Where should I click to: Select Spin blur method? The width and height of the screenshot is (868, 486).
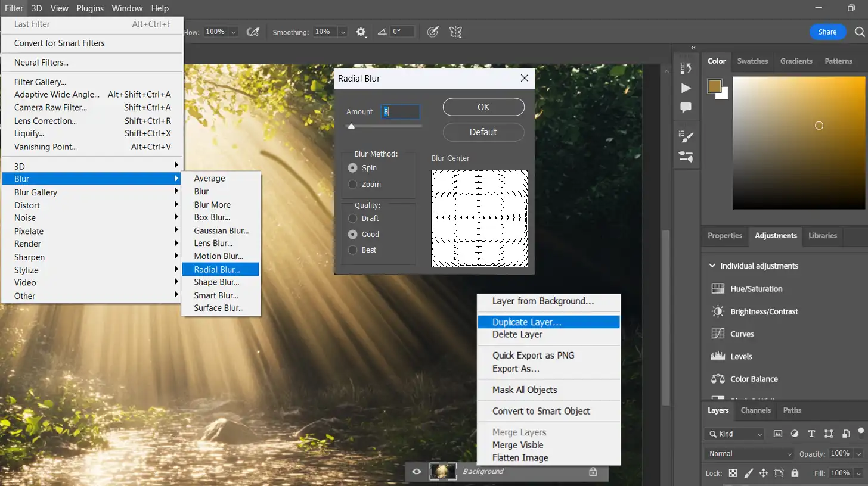point(353,168)
